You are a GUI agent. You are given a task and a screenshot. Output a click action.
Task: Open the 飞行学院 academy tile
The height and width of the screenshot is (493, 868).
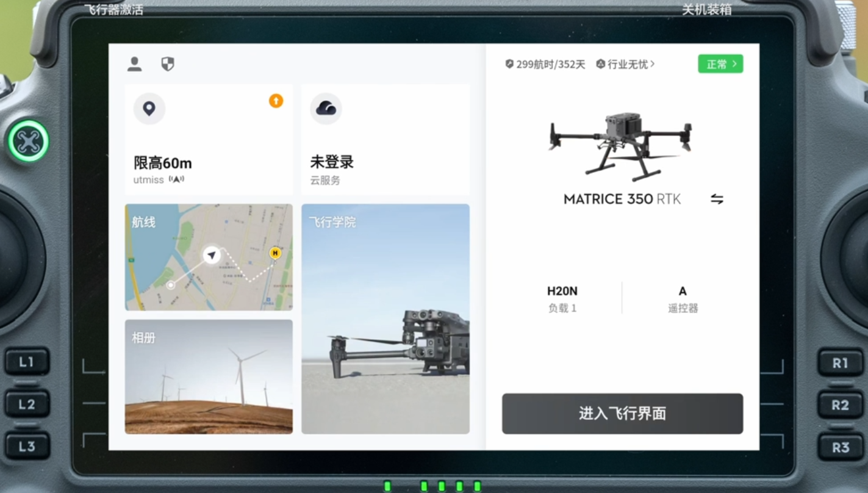[x=385, y=318]
